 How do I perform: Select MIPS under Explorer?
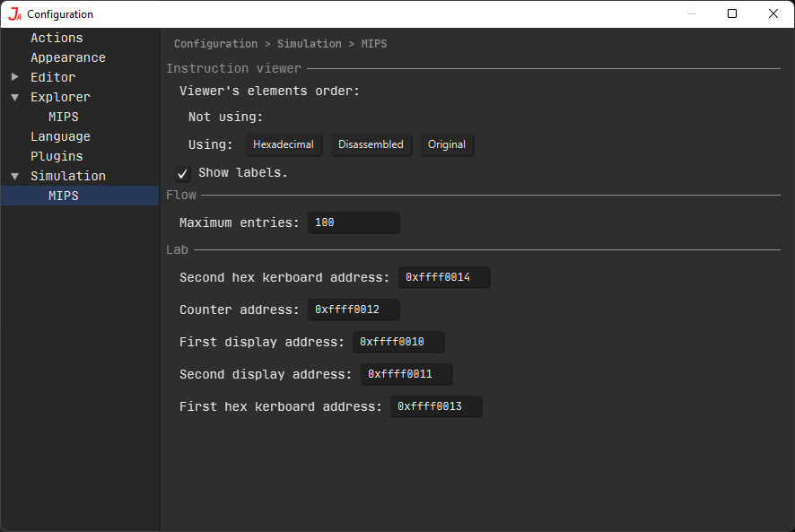[63, 116]
